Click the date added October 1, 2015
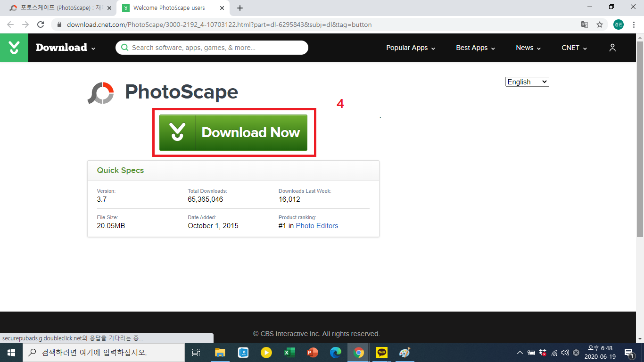This screenshot has width=644, height=362. pos(213,226)
